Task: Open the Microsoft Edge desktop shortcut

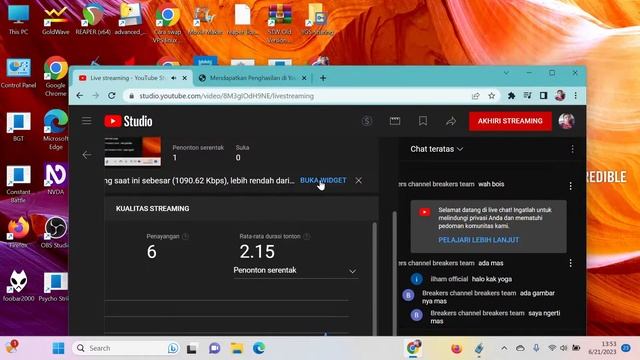Action: tap(56, 129)
